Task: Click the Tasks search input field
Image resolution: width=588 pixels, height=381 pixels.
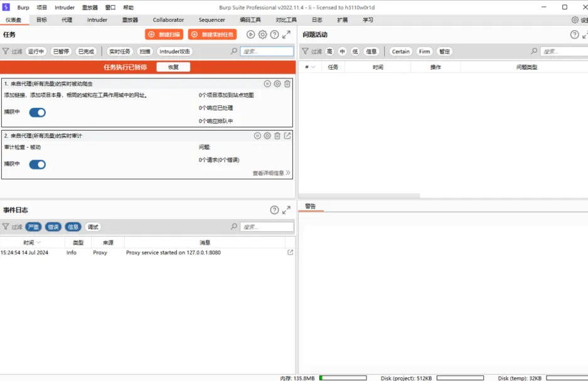Action: tap(267, 51)
